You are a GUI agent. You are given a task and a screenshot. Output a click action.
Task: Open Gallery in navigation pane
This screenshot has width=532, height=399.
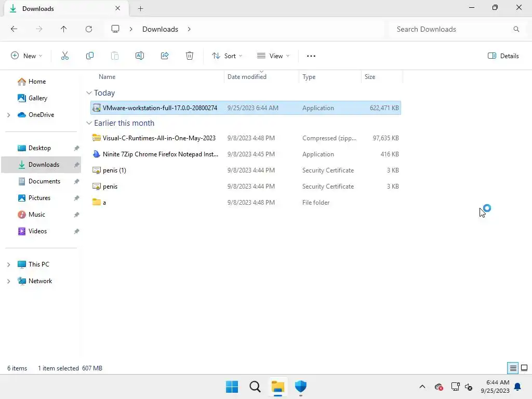click(32, 98)
